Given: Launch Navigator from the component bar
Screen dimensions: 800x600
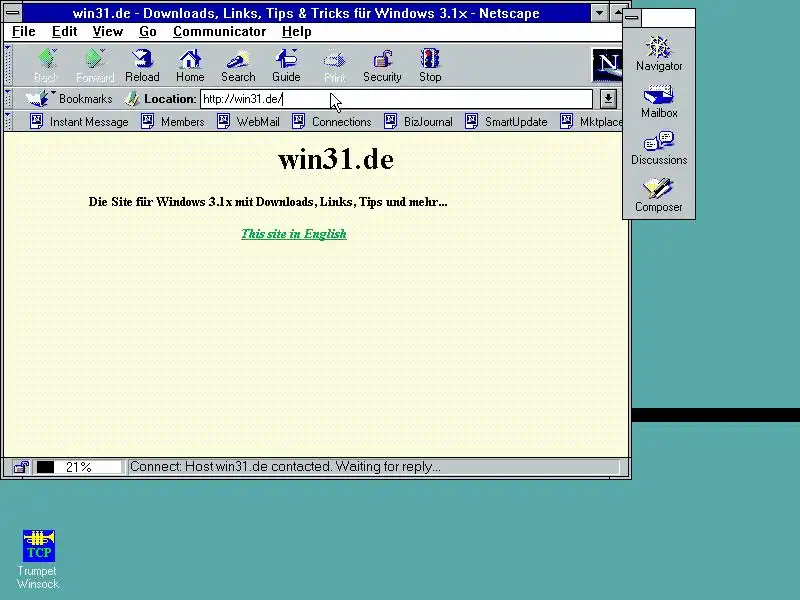Looking at the screenshot, I should coord(659,54).
